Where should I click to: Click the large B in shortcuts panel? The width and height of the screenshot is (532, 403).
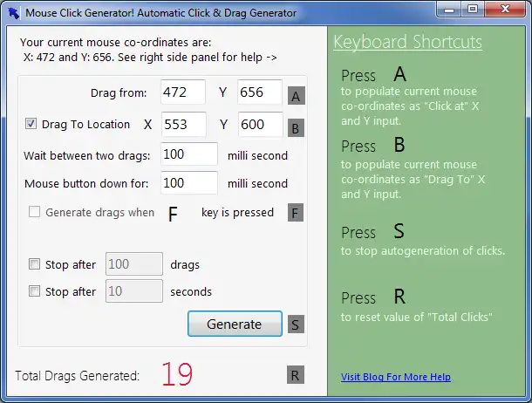point(399,145)
